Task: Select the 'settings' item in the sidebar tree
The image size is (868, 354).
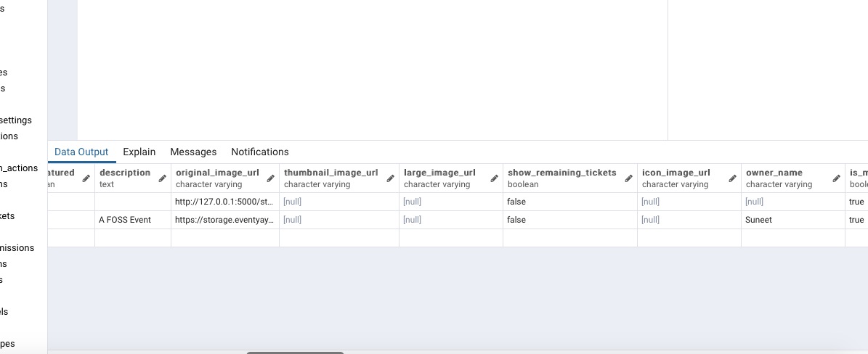Action: tap(15, 120)
